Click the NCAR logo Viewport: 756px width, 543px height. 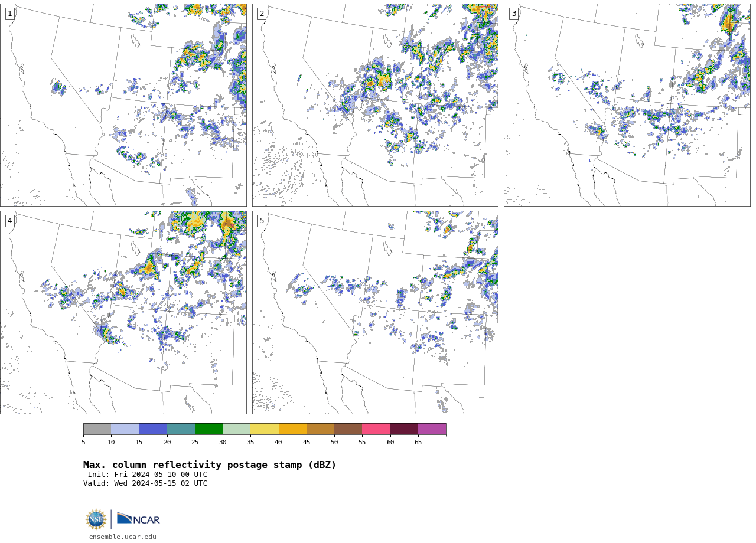[138, 519]
